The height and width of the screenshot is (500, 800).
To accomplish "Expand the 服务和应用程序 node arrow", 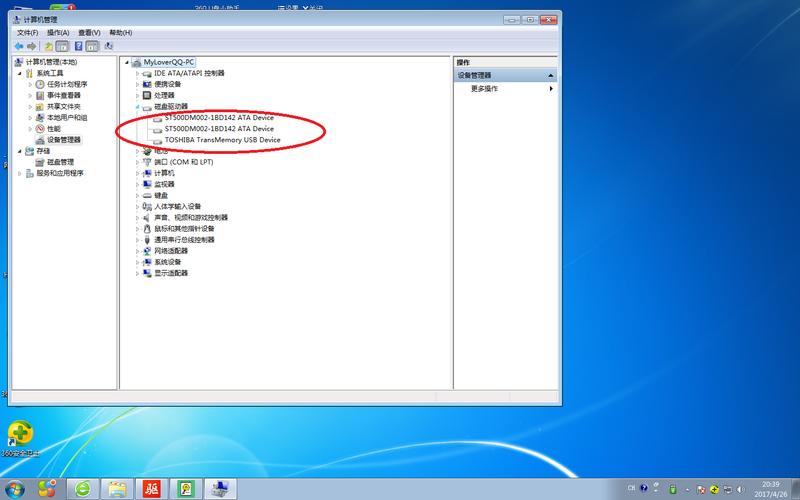I will (x=20, y=173).
